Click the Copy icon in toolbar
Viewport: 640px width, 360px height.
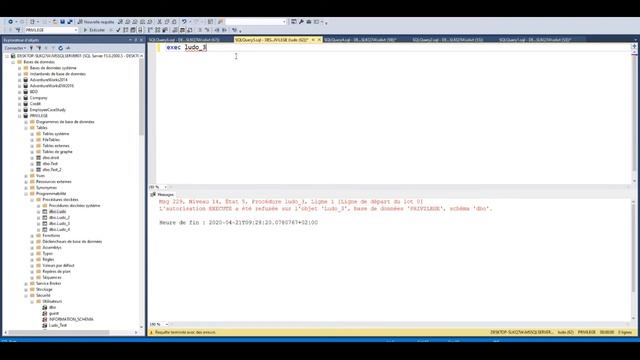point(167,22)
